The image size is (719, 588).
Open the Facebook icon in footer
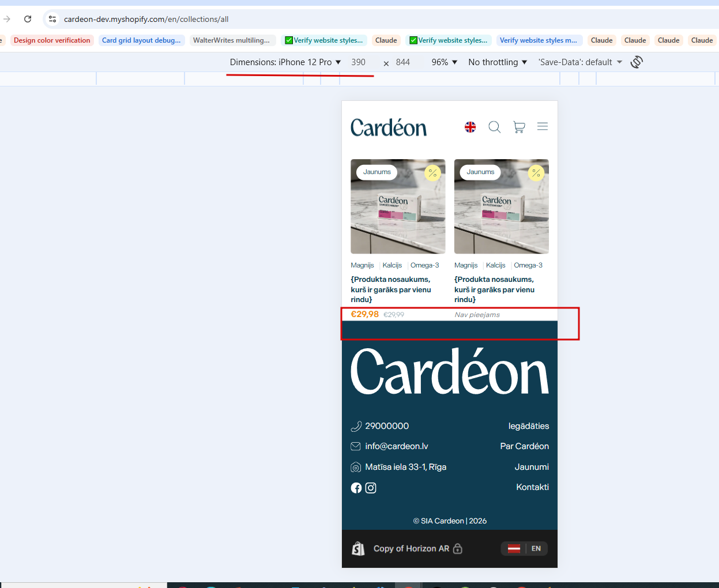[356, 488]
